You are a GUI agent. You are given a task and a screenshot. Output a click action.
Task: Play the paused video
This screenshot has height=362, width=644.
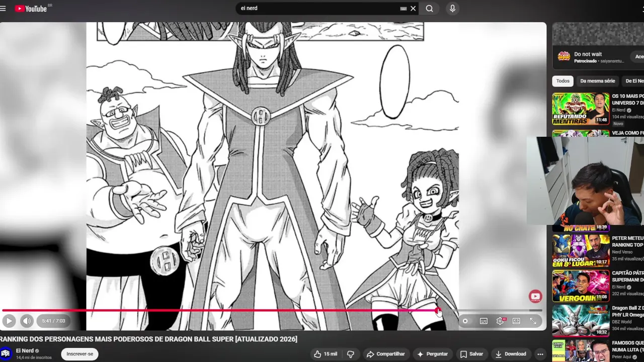coord(9,321)
